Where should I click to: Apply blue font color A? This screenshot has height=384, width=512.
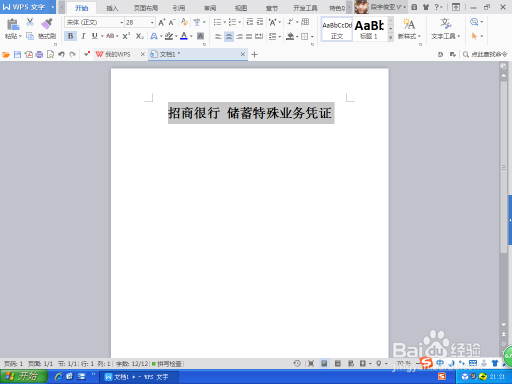[x=184, y=36]
